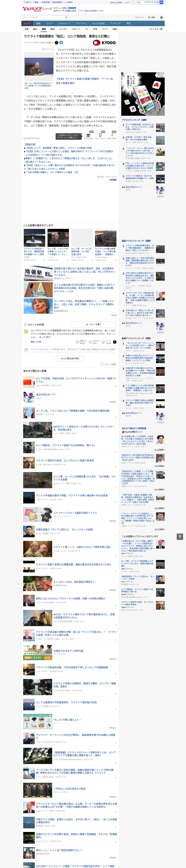Open the 有料 tab
Viewport: 186px width, 868px height.
click(x=129, y=24)
